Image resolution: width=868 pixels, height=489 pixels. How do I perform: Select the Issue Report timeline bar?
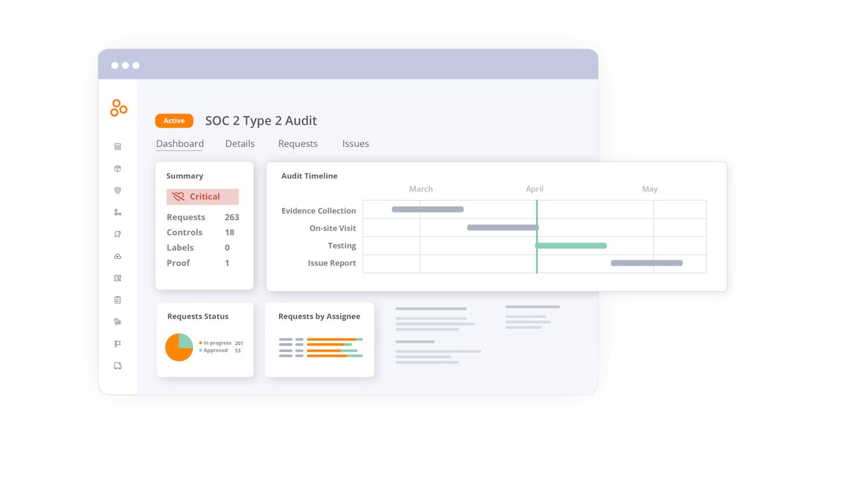point(647,263)
